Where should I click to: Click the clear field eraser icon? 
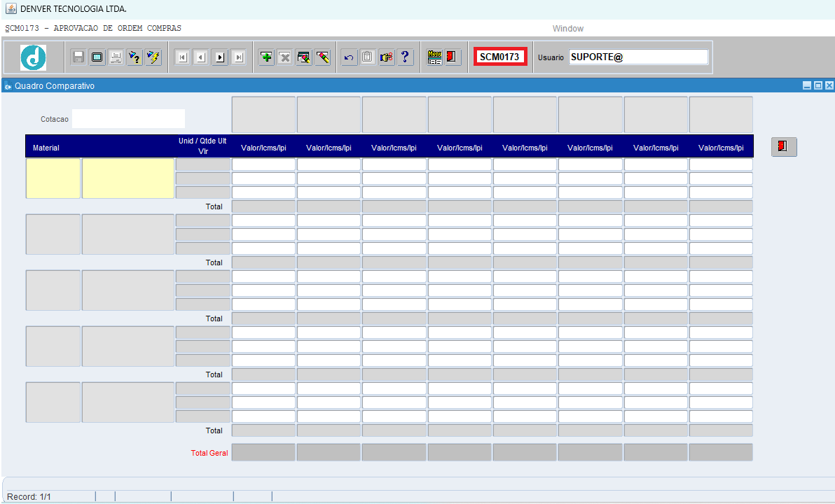point(323,57)
